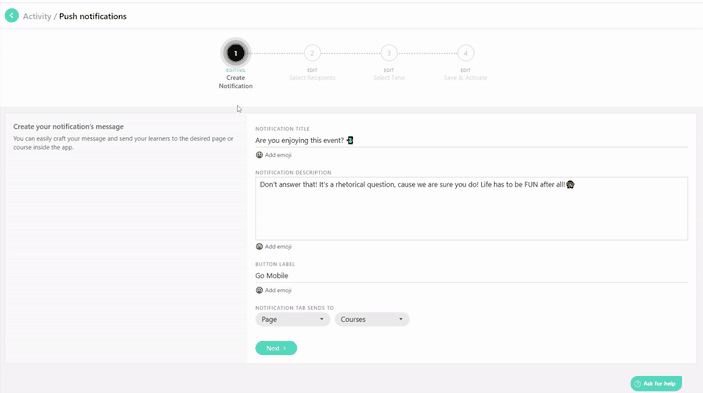
Task: Open the Page dropdown
Action: [x=293, y=319]
